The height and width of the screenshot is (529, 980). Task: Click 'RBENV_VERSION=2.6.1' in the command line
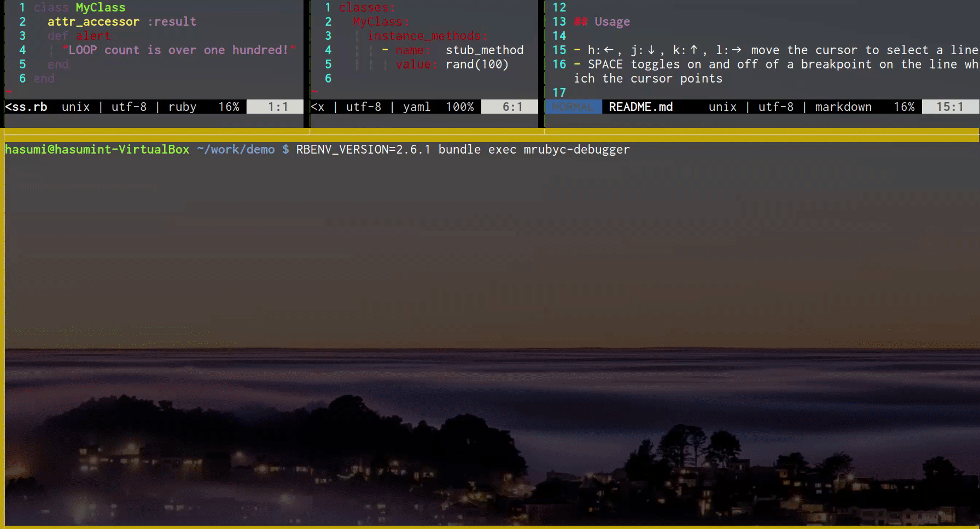coord(364,150)
